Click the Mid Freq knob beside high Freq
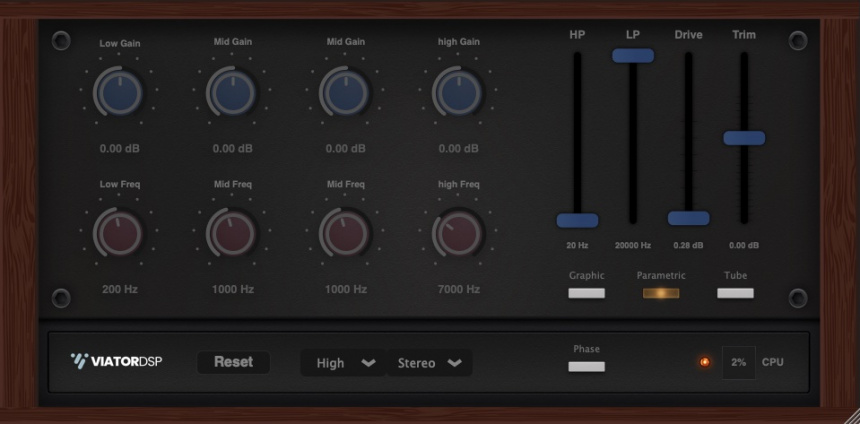Screen dimensions: 860x424 point(346,233)
